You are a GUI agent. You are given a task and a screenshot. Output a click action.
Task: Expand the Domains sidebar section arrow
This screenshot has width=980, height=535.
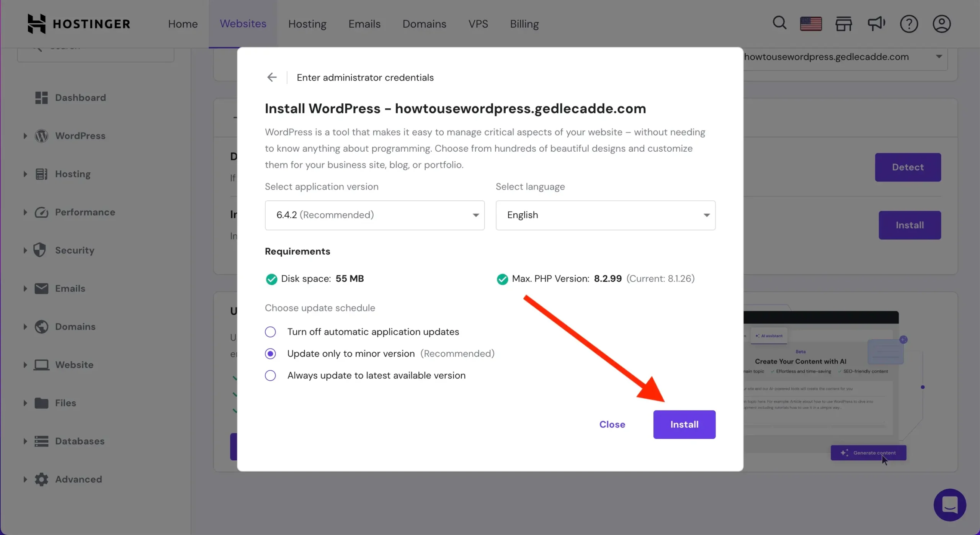point(25,327)
